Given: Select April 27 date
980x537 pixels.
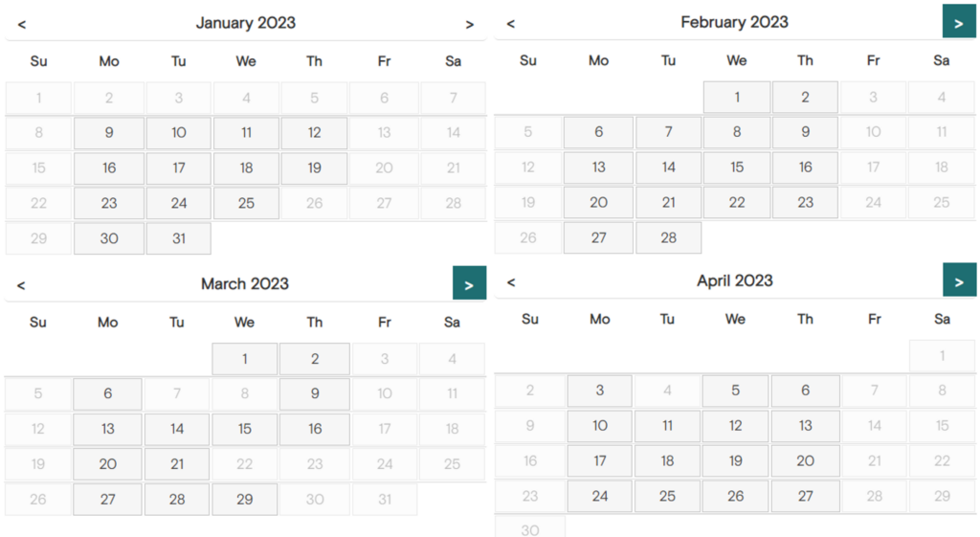Looking at the screenshot, I should point(806,496).
